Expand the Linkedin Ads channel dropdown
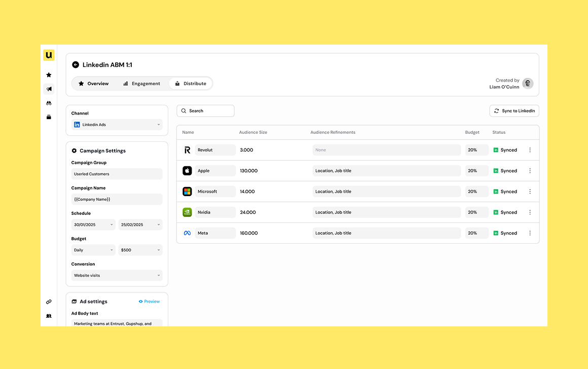 click(117, 125)
